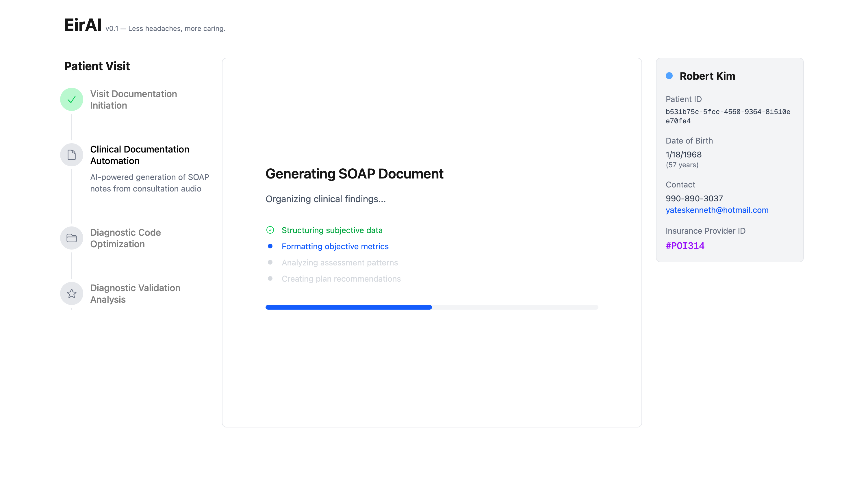The image size is (868, 491).
Task: Open the Visit Documentation Initiation step
Action: tap(133, 99)
